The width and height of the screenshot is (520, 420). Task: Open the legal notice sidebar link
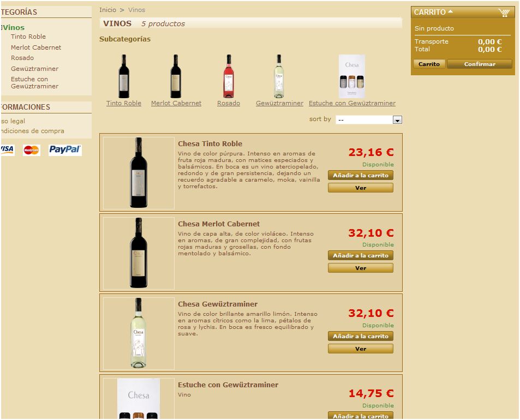pyautogui.click(x=13, y=121)
